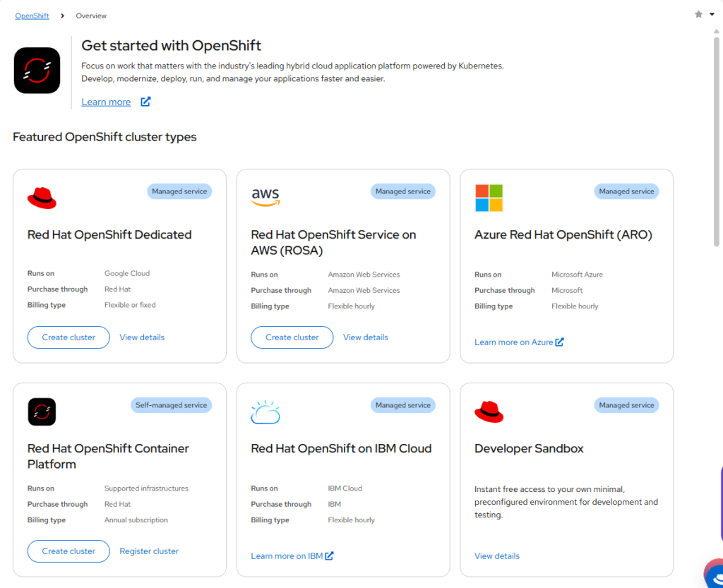Expand the dropdown arrow next to the star
The image size is (723, 588).
point(712,14)
